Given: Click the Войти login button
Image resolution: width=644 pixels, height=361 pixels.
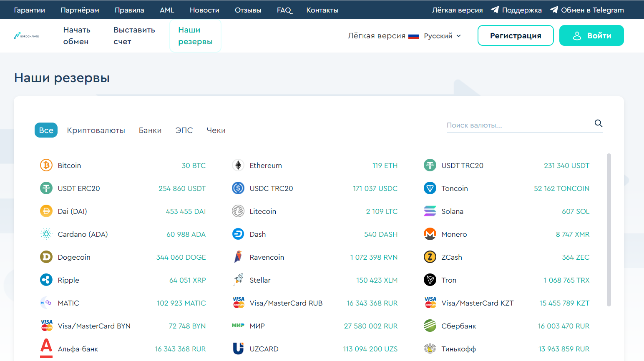Looking at the screenshot, I should point(591,35).
